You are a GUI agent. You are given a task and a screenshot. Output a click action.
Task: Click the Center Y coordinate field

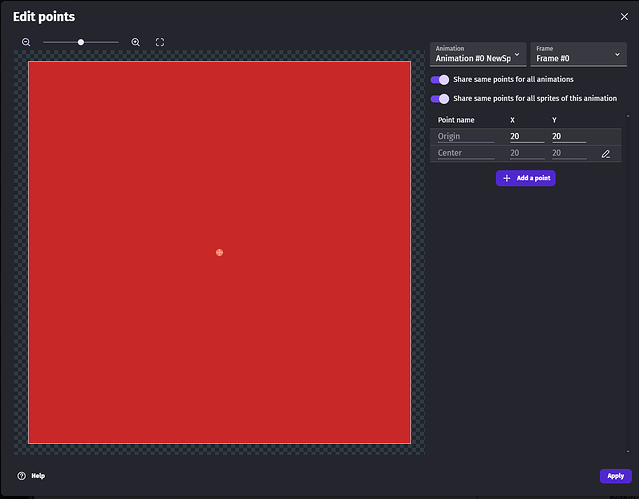pos(568,154)
